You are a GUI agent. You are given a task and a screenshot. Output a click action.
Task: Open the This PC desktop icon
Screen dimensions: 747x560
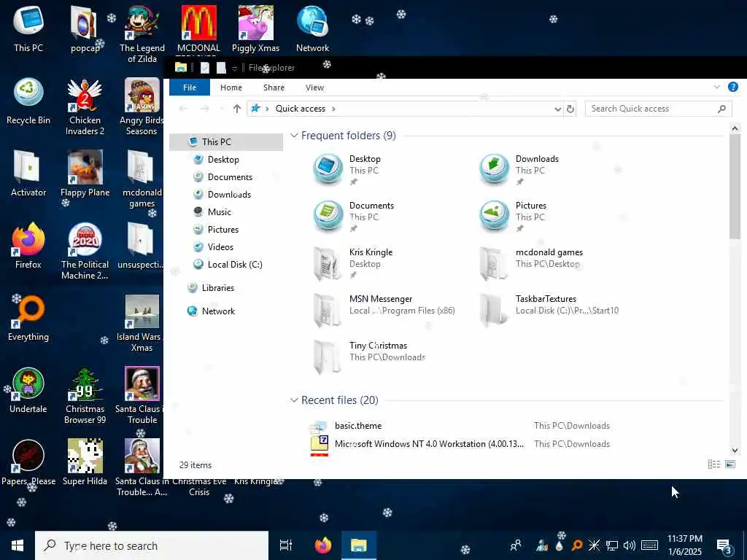point(28,29)
